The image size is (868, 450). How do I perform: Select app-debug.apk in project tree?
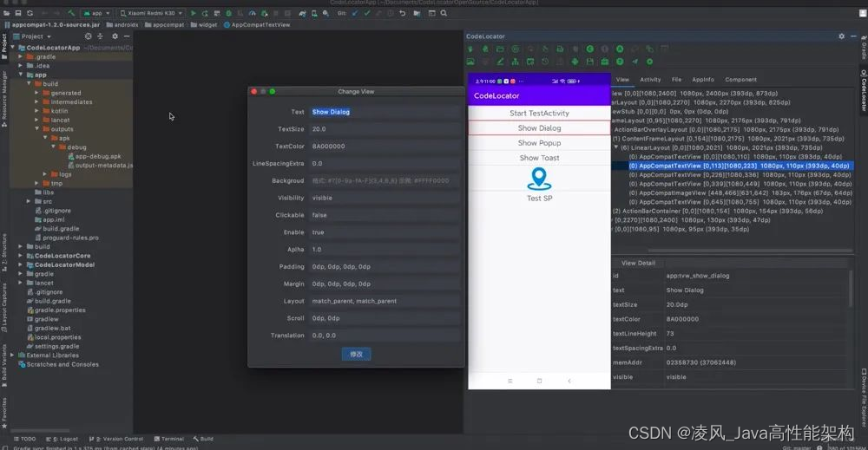[94, 156]
